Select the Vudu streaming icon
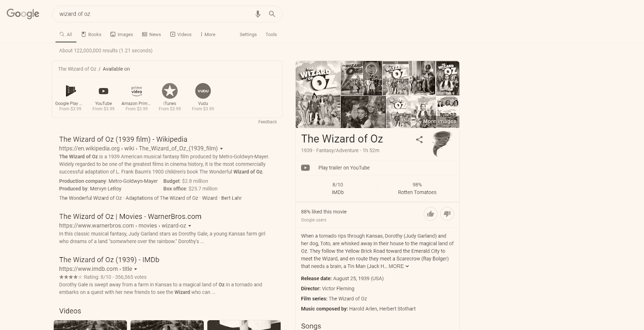644x330 pixels. tap(203, 91)
